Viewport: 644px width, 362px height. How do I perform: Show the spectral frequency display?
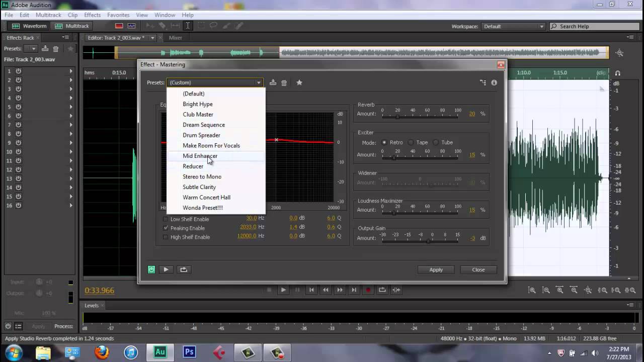point(119,26)
